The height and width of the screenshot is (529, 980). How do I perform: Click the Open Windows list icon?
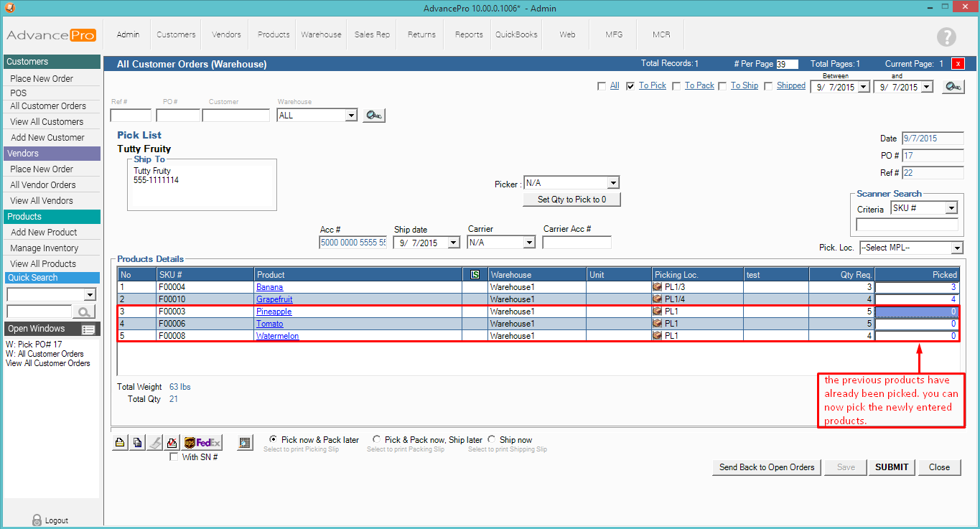pyautogui.click(x=88, y=329)
